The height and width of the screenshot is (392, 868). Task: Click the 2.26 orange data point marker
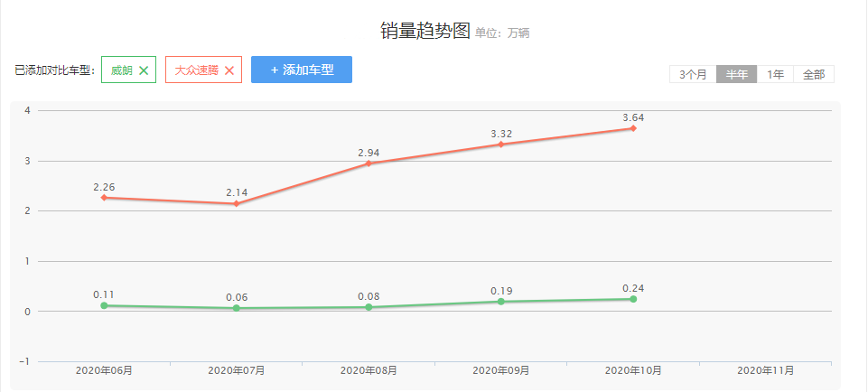pos(104,197)
